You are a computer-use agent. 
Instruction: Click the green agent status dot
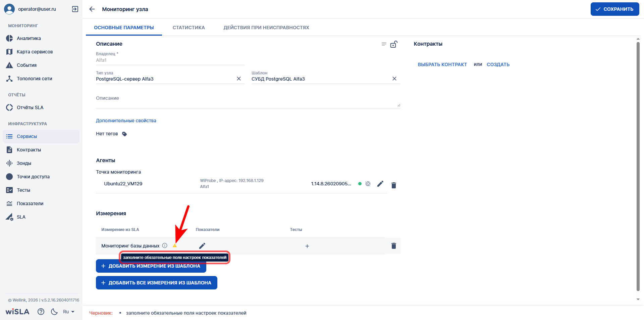pos(360,184)
